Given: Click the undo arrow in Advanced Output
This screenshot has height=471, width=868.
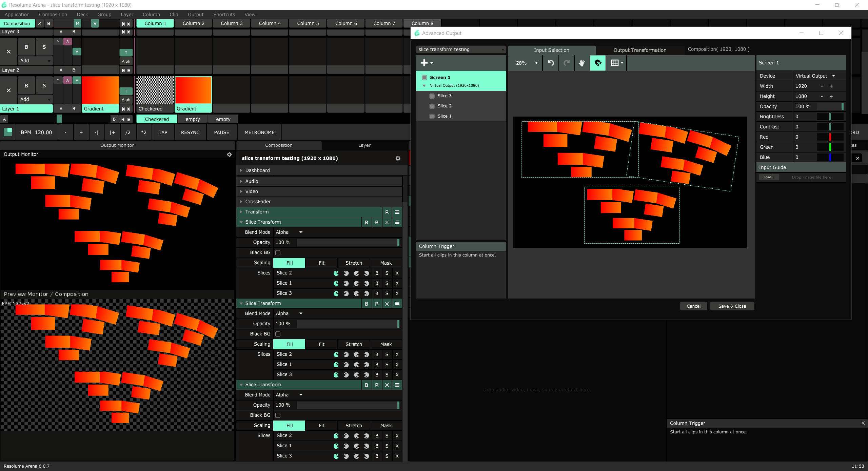Looking at the screenshot, I should point(551,63).
